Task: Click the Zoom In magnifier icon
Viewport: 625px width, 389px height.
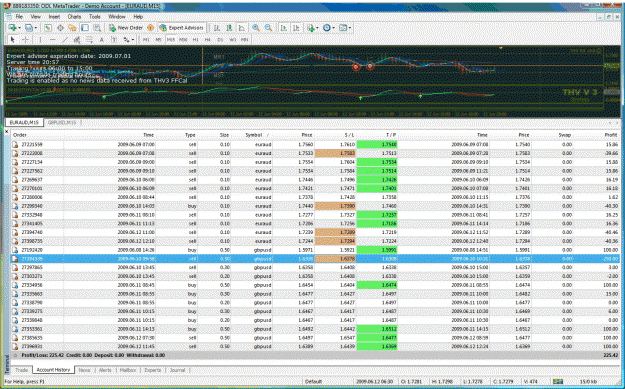Action: (x=256, y=28)
